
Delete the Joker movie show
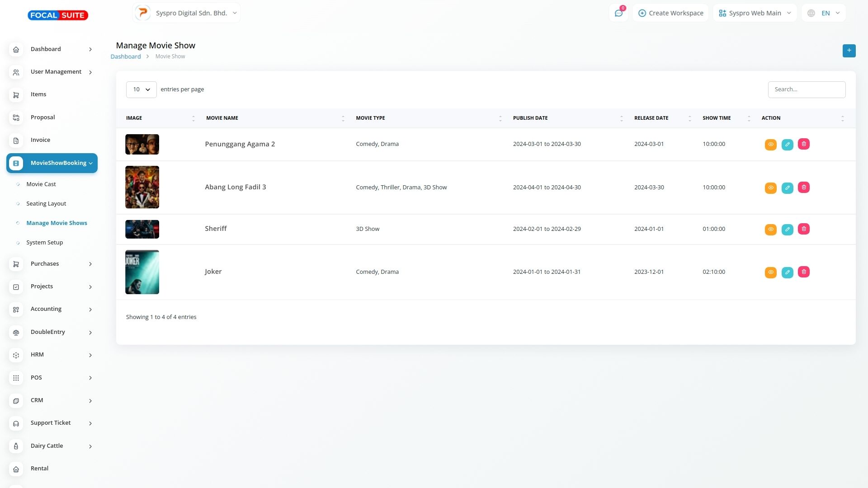[x=803, y=272]
